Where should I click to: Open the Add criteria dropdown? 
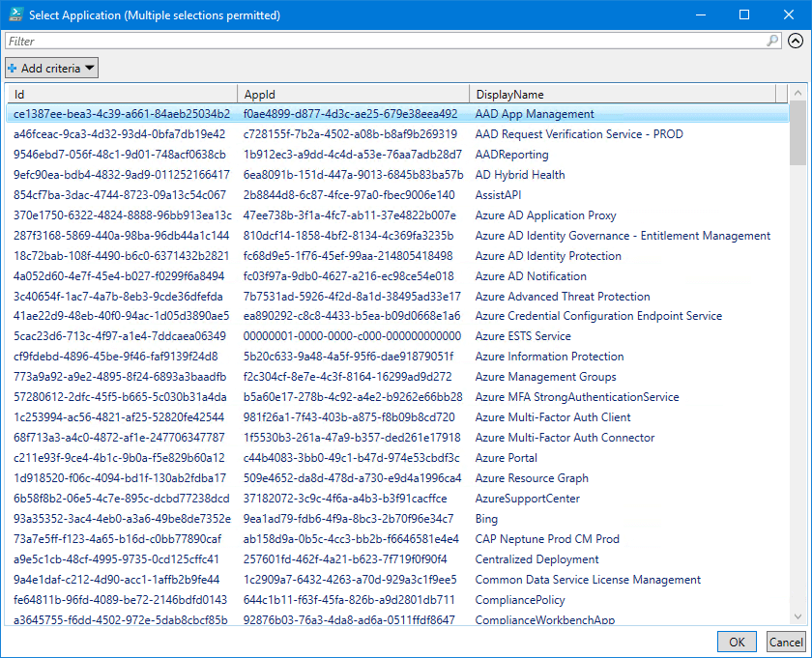tap(51, 68)
